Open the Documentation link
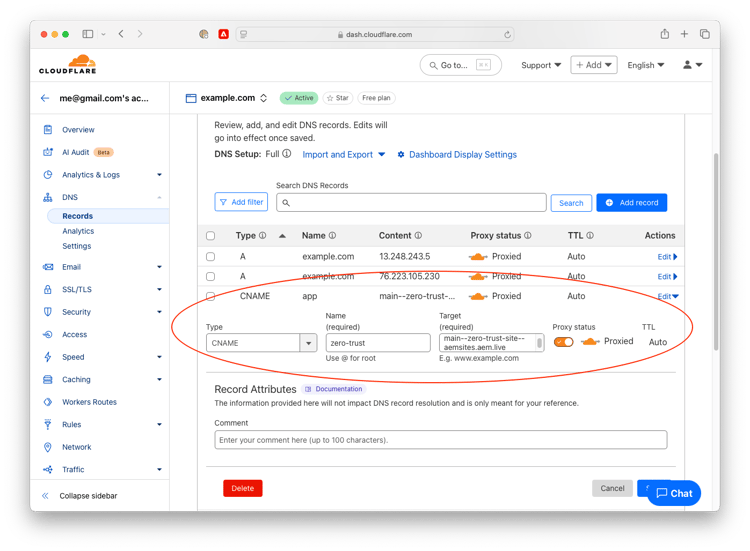This screenshot has width=750, height=551. (334, 389)
